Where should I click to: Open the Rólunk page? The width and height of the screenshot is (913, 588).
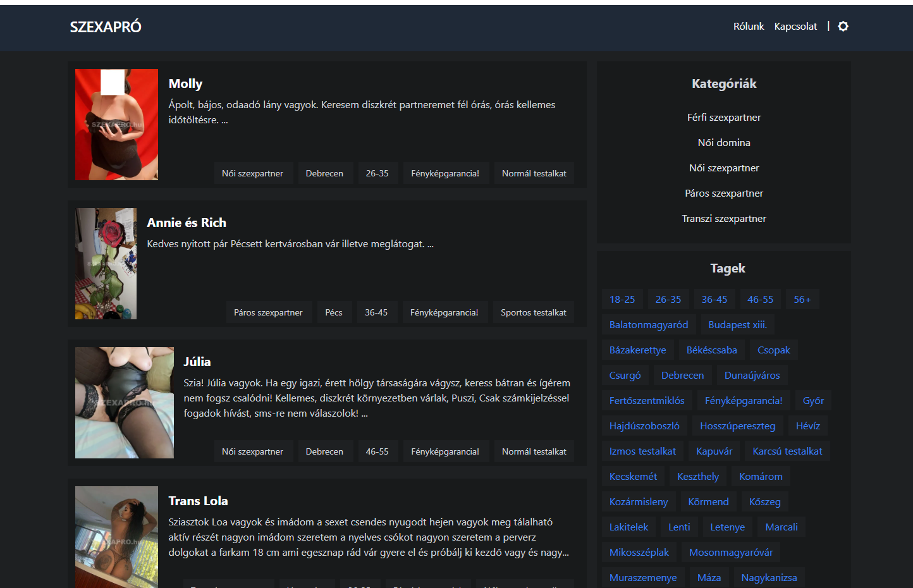click(x=749, y=27)
